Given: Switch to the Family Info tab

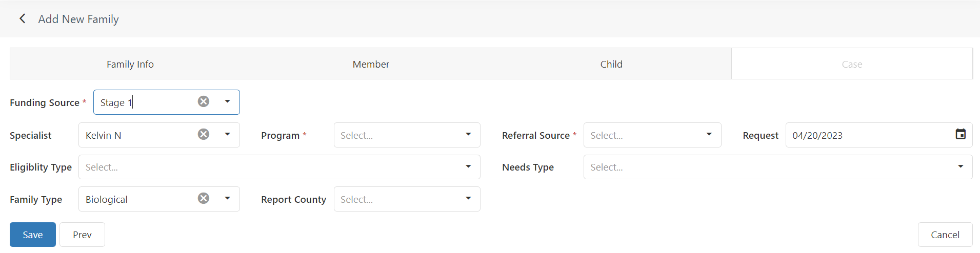Looking at the screenshot, I should pos(130,64).
